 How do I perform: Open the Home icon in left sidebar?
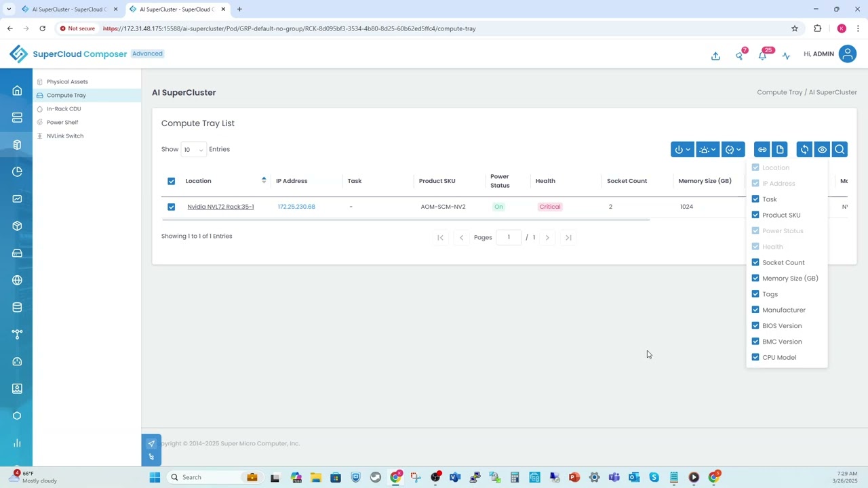pyautogui.click(x=17, y=91)
